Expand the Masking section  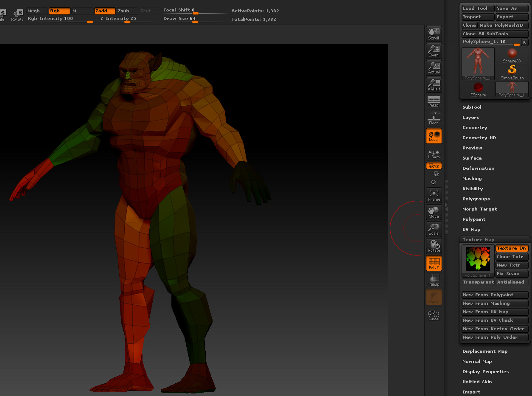(x=472, y=179)
